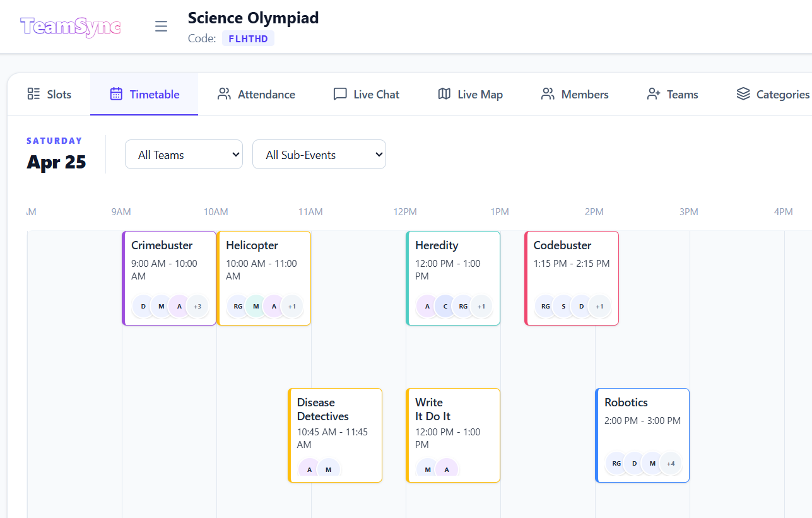Viewport: 812px width, 518px height.
Task: Open the Disease Detectives event card
Action: tap(335, 423)
